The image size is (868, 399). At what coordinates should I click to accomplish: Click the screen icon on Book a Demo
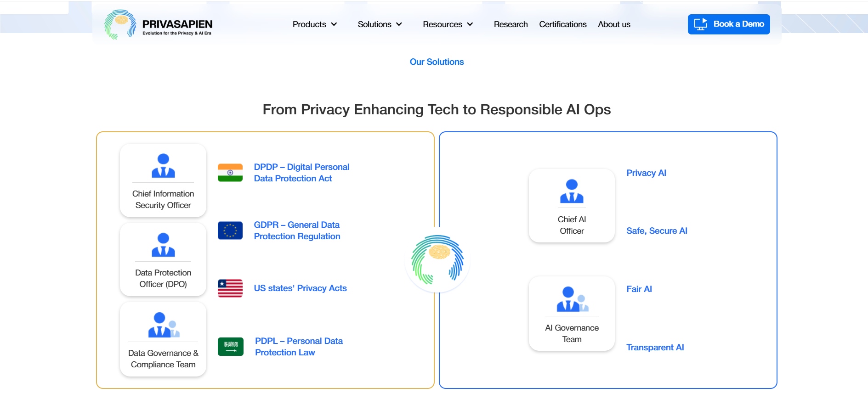pos(701,24)
